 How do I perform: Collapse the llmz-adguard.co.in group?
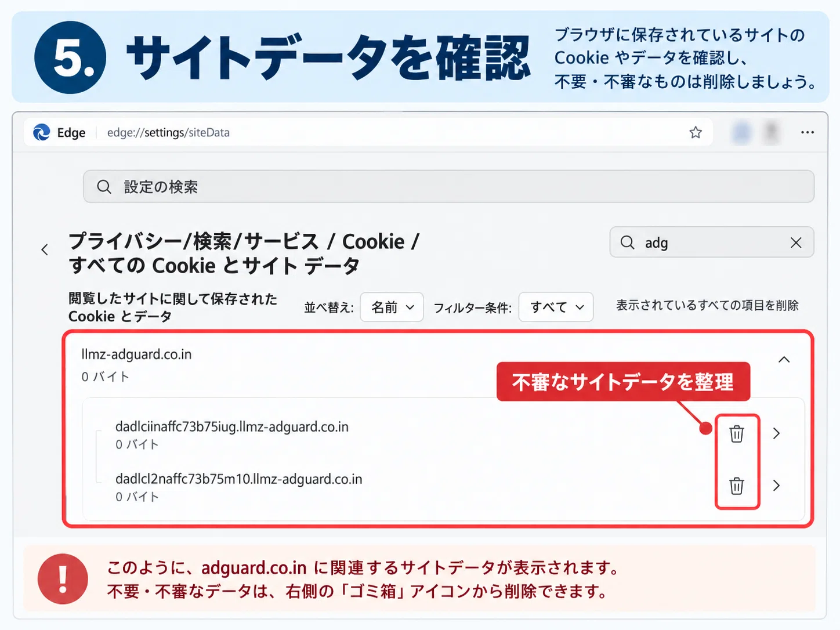tap(784, 360)
